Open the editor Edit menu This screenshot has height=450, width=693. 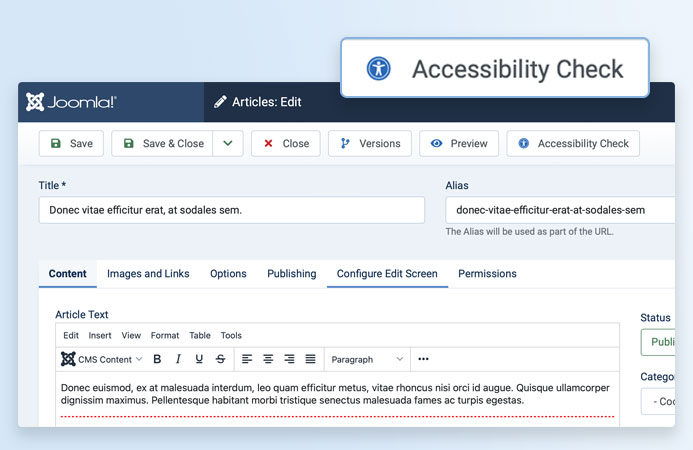[71, 336]
